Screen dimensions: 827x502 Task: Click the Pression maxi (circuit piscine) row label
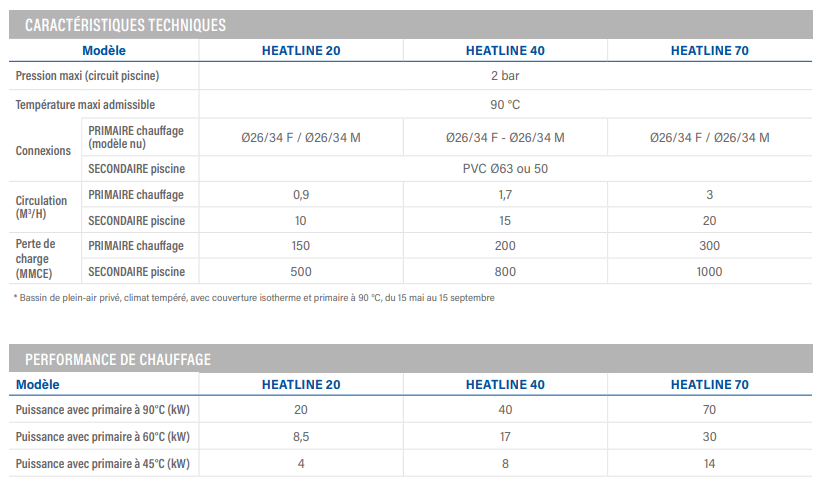pyautogui.click(x=88, y=76)
